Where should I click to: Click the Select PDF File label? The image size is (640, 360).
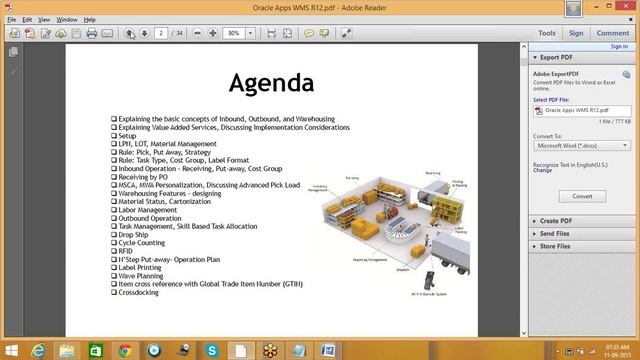point(551,100)
